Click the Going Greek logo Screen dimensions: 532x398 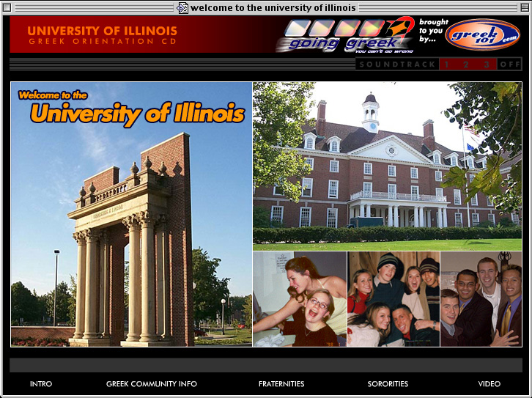344,35
